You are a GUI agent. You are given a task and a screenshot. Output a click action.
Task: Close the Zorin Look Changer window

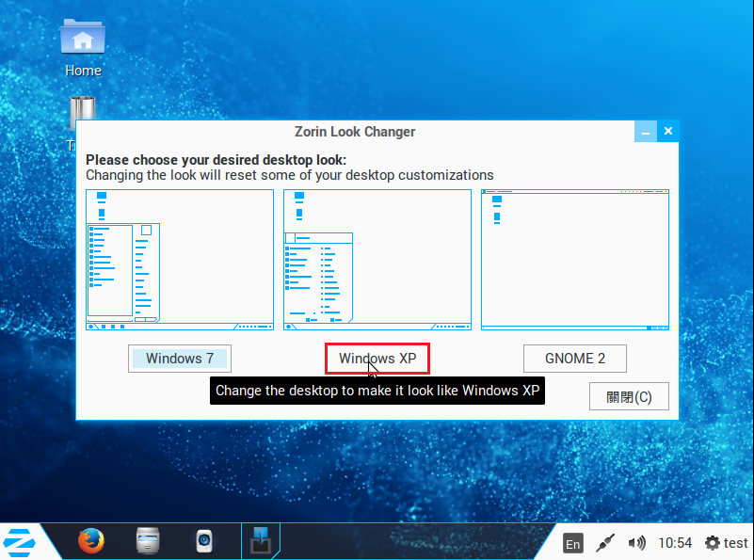(668, 131)
